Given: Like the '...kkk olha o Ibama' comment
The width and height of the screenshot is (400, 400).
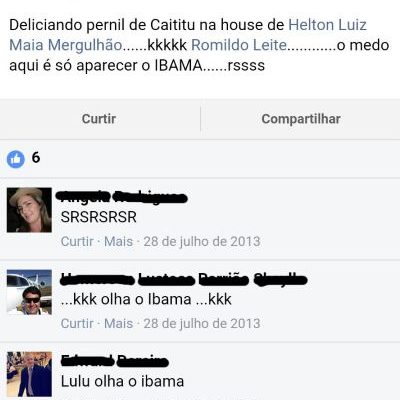Looking at the screenshot, I should tap(77, 323).
